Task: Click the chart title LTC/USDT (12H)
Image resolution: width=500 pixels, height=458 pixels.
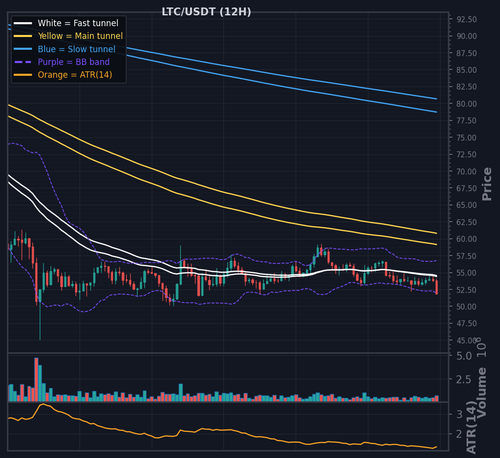Action: click(x=206, y=12)
